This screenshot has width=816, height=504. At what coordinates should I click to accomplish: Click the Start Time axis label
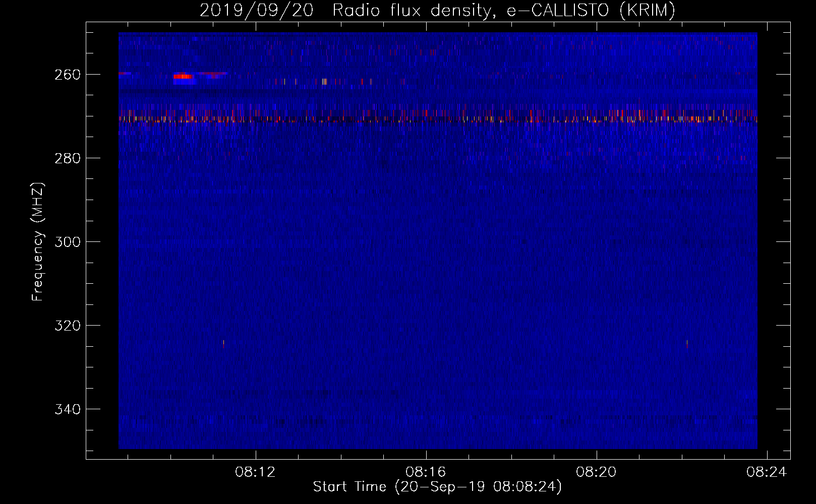[437, 487]
